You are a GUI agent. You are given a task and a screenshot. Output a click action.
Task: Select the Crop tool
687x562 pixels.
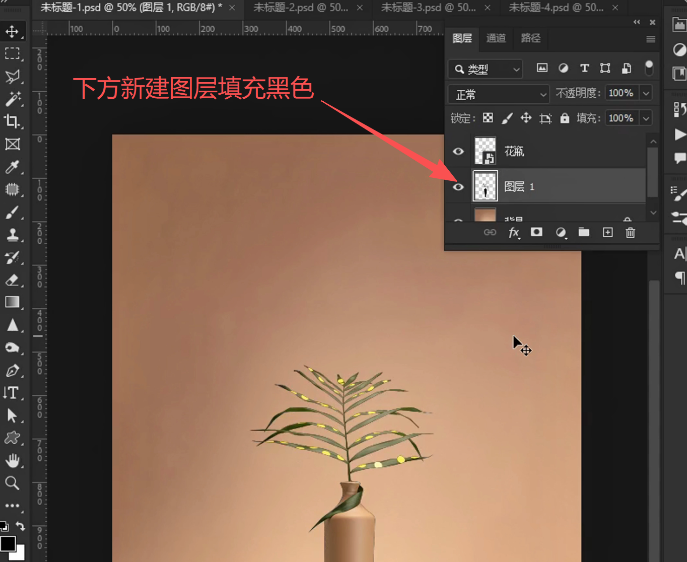(x=12, y=121)
